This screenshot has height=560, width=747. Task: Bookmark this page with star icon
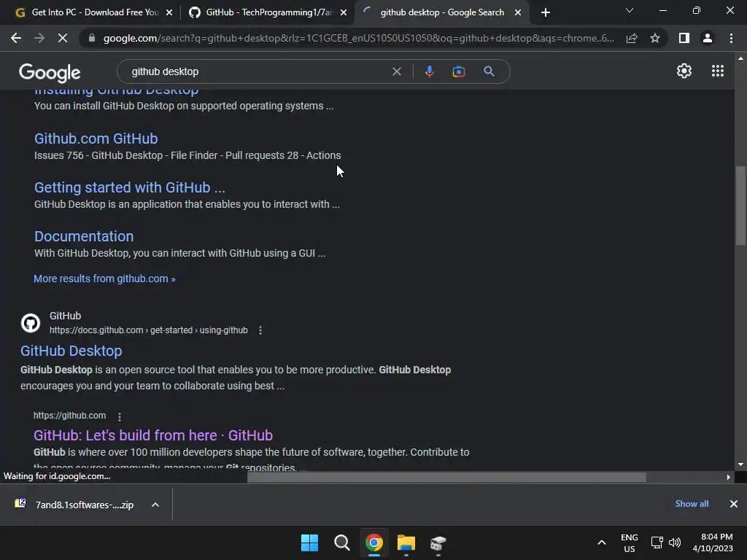coord(655,38)
